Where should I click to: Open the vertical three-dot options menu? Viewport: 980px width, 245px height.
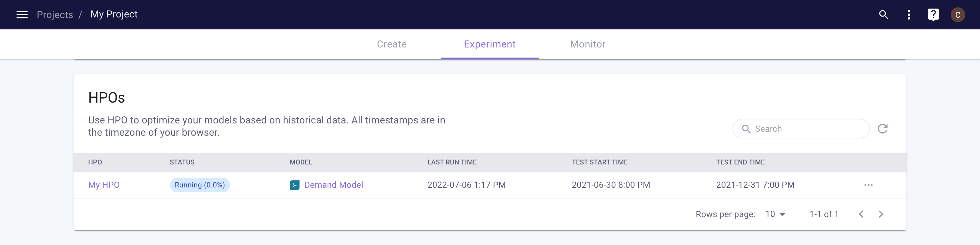(908, 14)
